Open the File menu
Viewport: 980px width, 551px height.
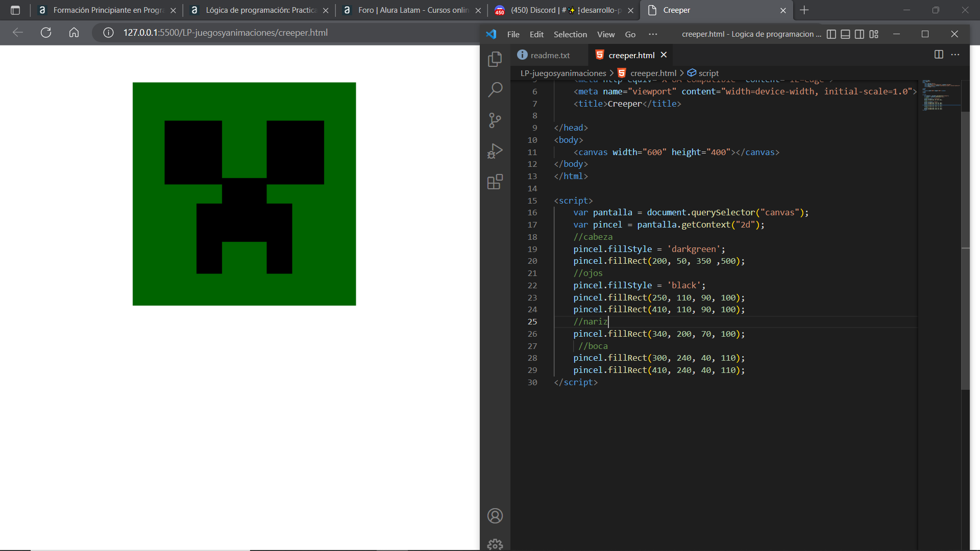pos(513,34)
